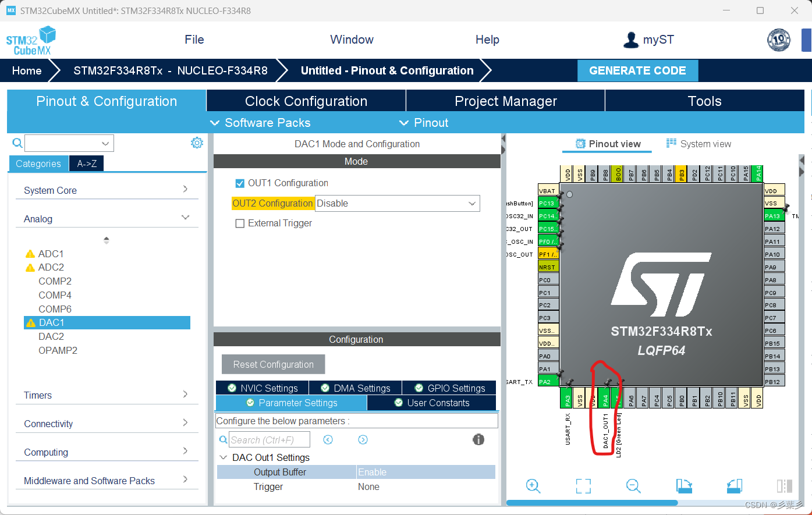Open NVIC Settings tab
812x515 pixels.
263,388
